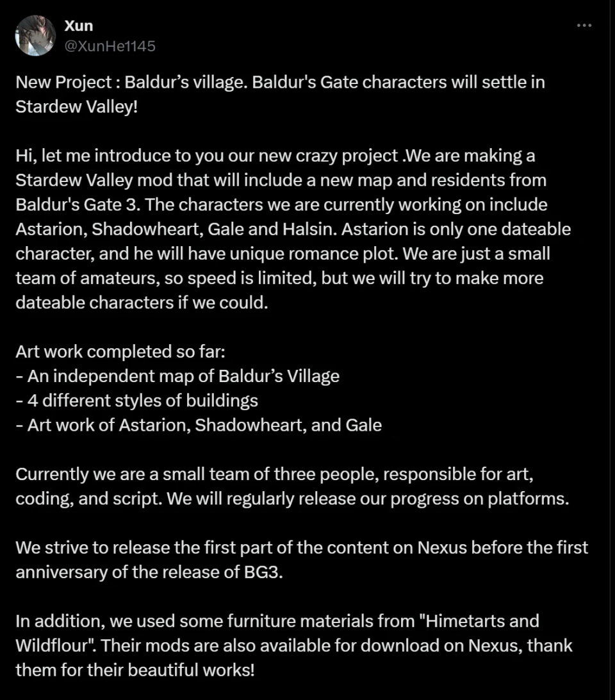Click the "them for their beautiful works!" line
The width and height of the screenshot is (615, 700).
click(135, 671)
